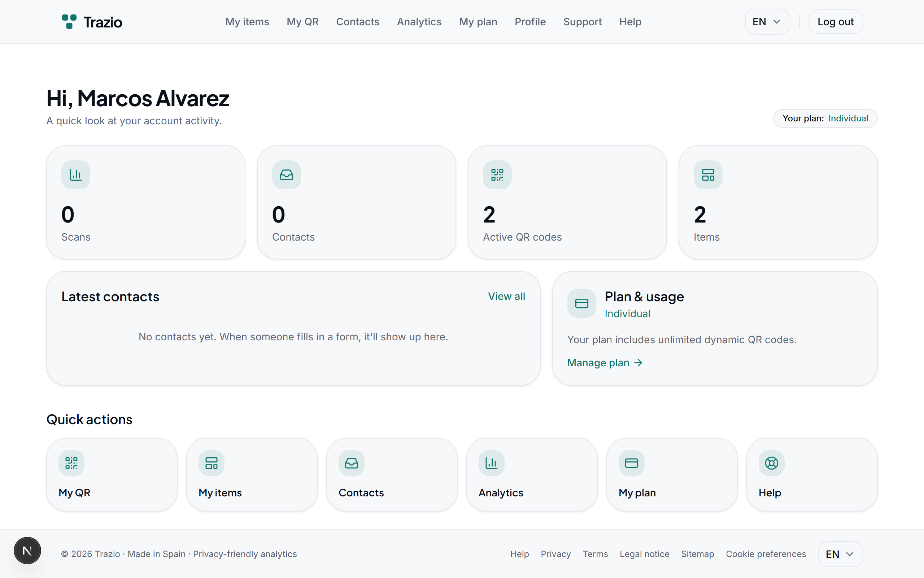Image resolution: width=924 pixels, height=578 pixels.
Task: Click the No contacts yet message
Action: tap(293, 337)
